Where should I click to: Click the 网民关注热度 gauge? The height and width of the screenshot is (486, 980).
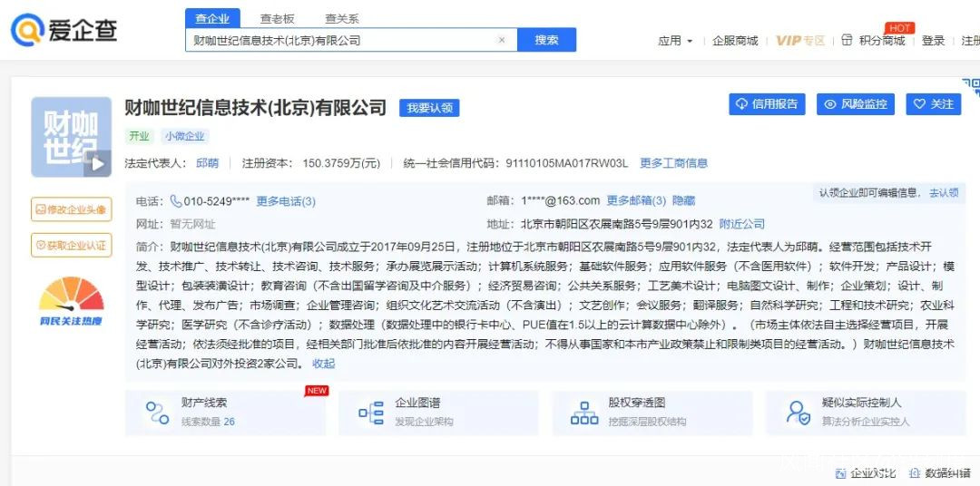click(72, 302)
